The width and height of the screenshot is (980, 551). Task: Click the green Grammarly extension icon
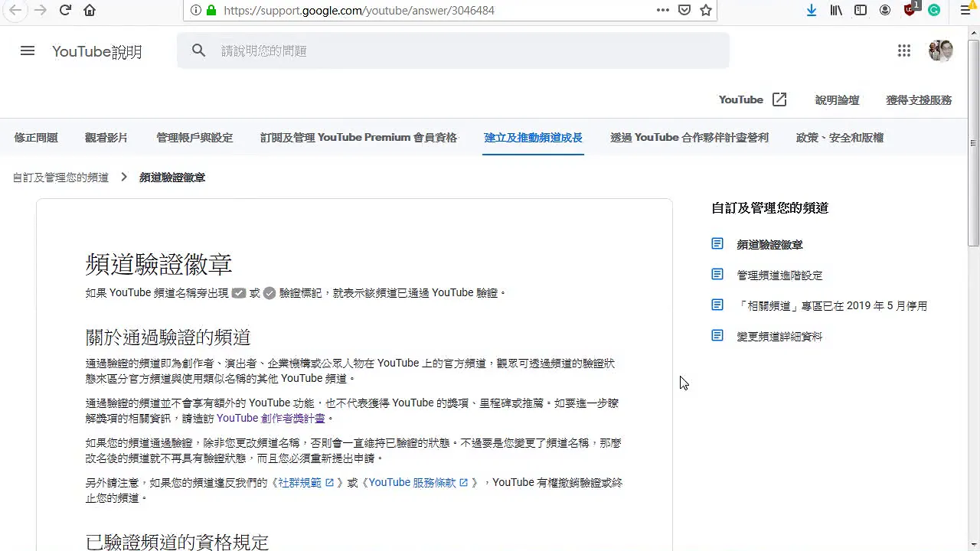point(934,10)
